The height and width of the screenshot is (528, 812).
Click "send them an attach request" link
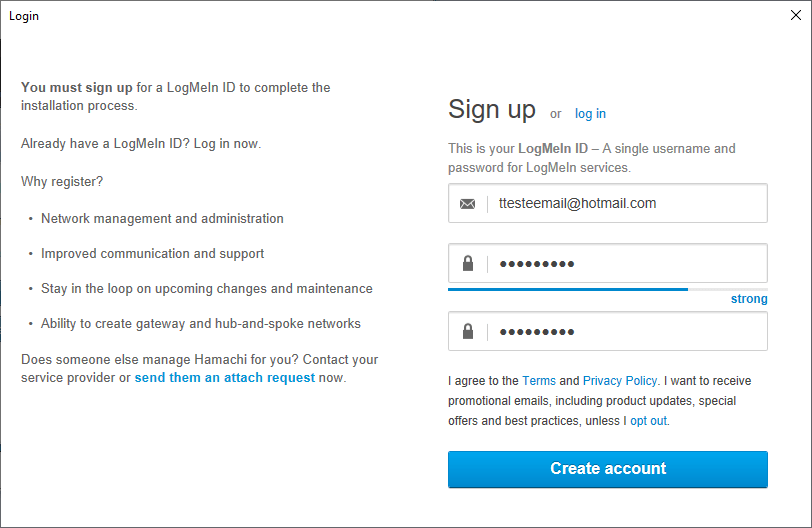point(225,378)
